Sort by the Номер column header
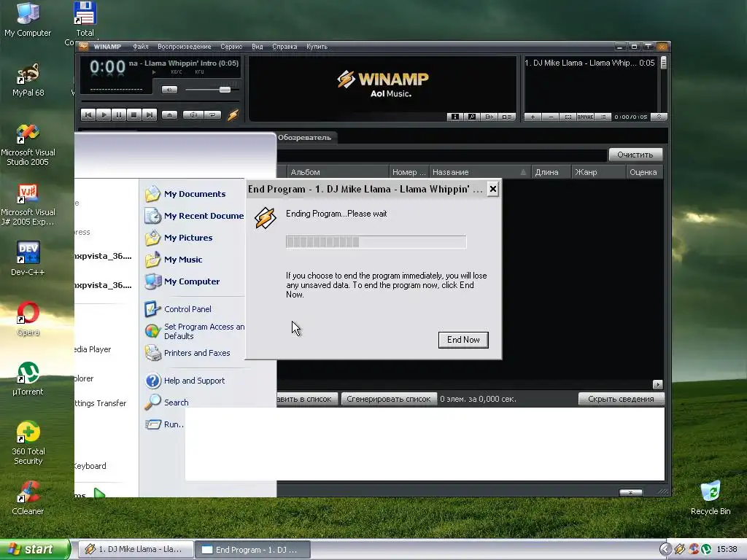 [x=409, y=172]
